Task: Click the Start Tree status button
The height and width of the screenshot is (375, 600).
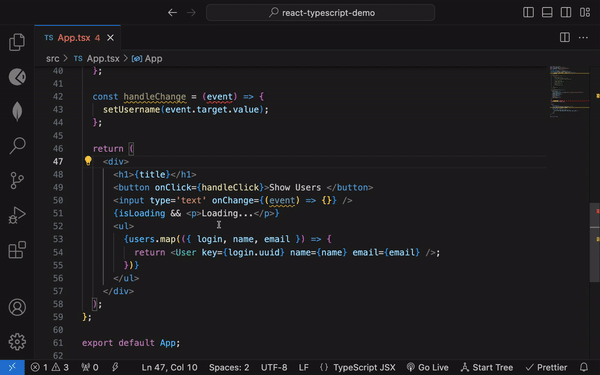Action: [x=487, y=368]
